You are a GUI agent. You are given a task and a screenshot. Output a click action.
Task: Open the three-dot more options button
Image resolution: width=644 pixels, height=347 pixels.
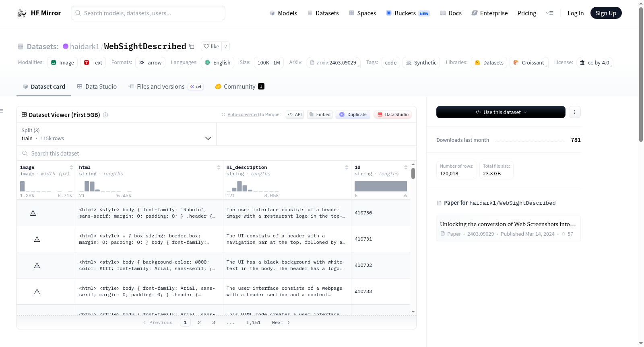(x=575, y=112)
